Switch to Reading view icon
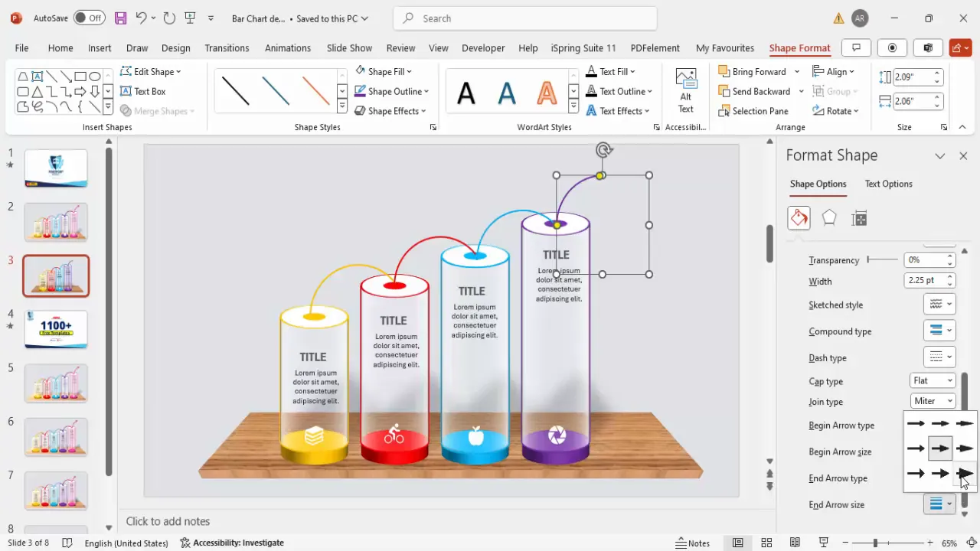Screen dimensions: 980x551 pyautogui.click(x=795, y=543)
